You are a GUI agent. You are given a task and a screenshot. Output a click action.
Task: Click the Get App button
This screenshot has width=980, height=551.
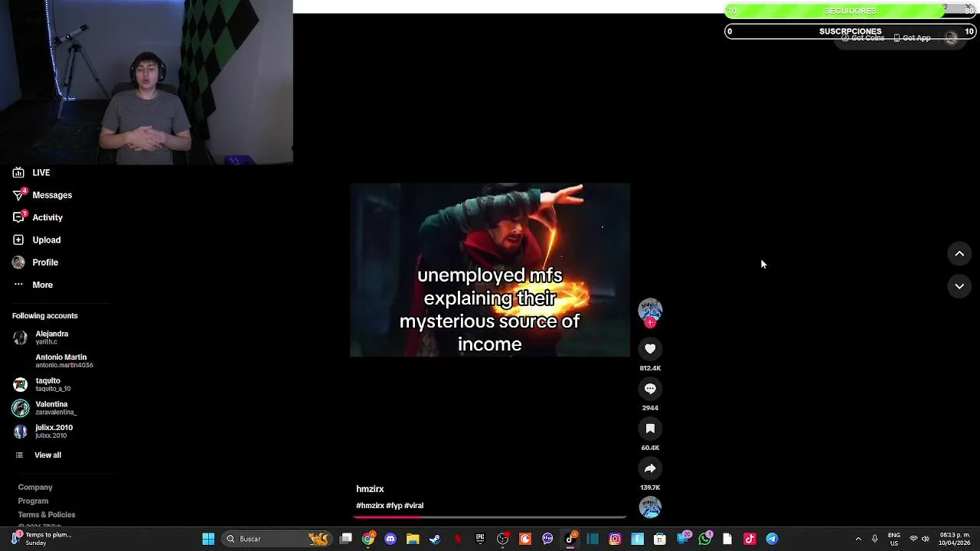point(912,37)
